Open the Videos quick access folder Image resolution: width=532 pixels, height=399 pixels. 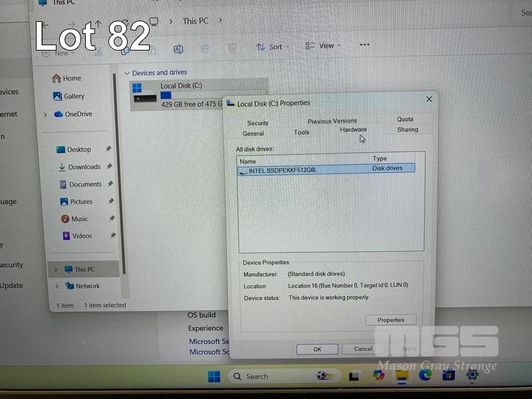coord(77,236)
